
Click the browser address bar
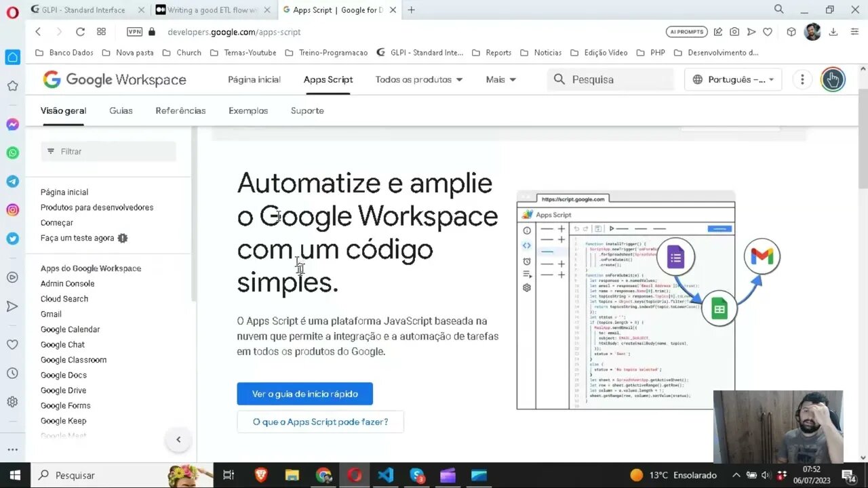tap(407, 32)
